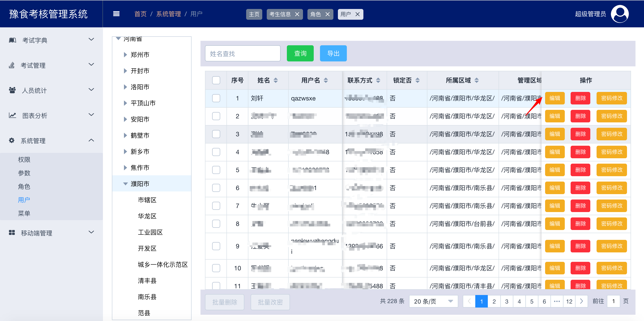Sort by 用户名 column arrows
The image size is (644, 321).
(x=326, y=80)
